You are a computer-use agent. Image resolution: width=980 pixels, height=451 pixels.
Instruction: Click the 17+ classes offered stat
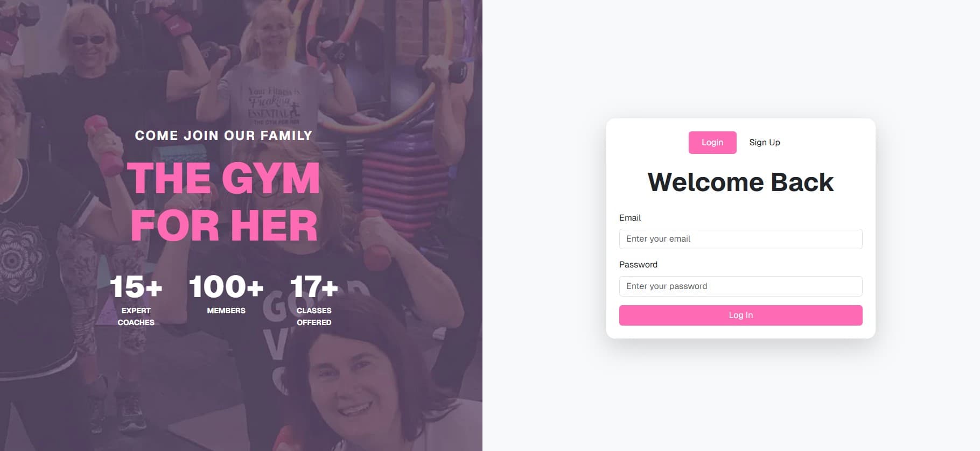point(314,287)
